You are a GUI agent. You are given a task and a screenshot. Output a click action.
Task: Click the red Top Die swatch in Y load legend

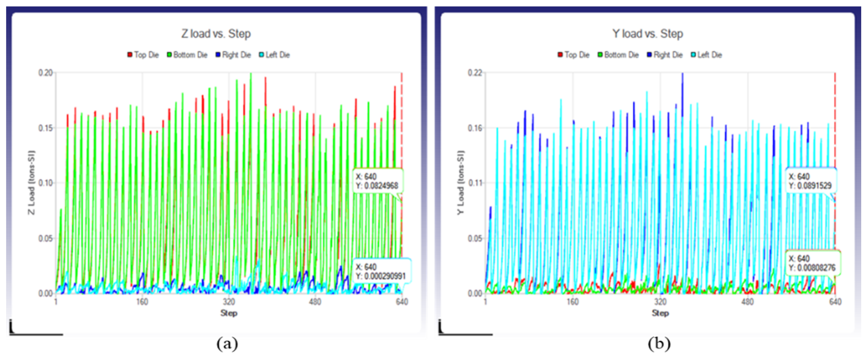pyautogui.click(x=560, y=54)
